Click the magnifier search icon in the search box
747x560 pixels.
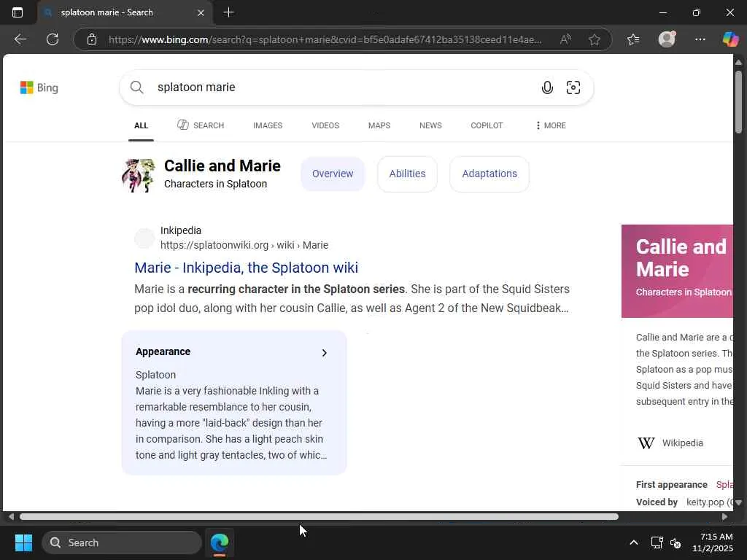click(136, 87)
